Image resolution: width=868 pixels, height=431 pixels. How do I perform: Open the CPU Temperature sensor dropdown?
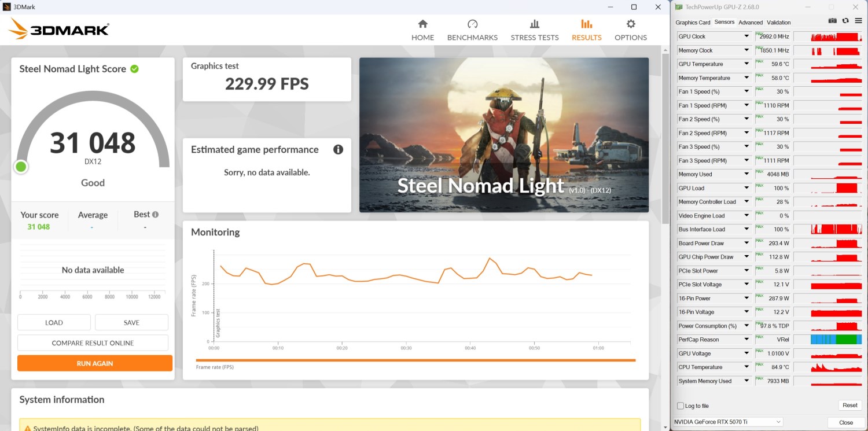point(746,367)
